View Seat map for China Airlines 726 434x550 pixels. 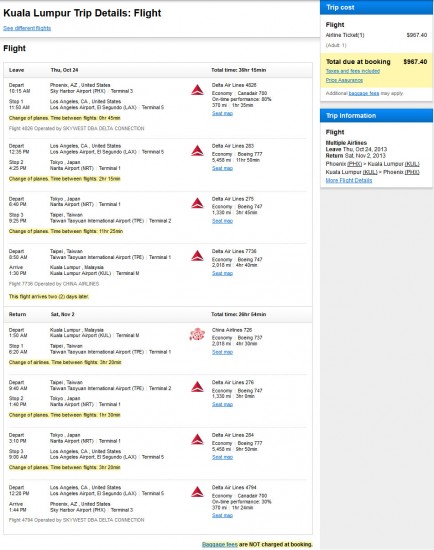point(222,352)
